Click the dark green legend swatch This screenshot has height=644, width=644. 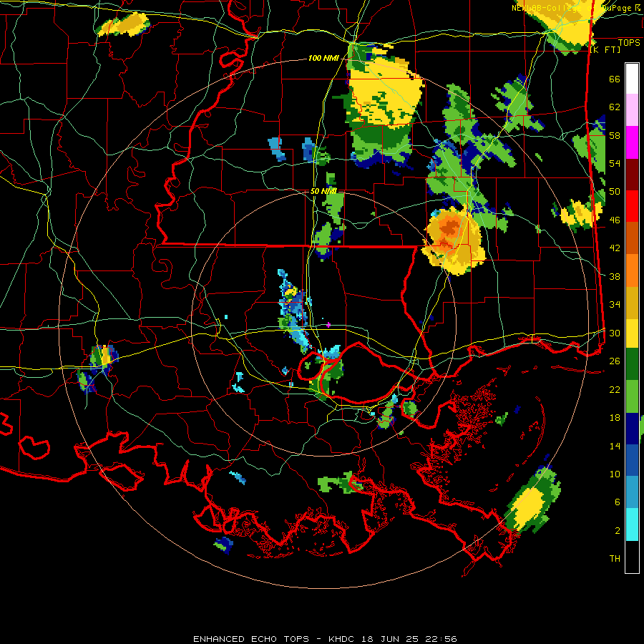632,364
